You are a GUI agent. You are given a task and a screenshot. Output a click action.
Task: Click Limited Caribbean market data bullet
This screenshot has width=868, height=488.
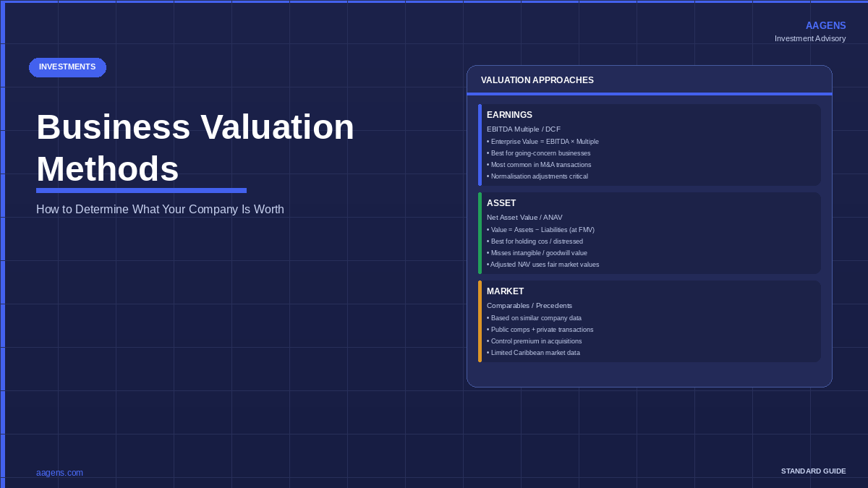pos(533,353)
